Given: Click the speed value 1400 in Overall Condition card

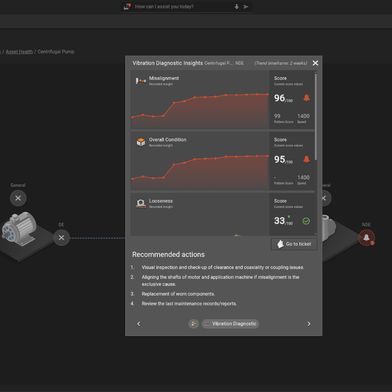Looking at the screenshot, I should (x=303, y=177).
